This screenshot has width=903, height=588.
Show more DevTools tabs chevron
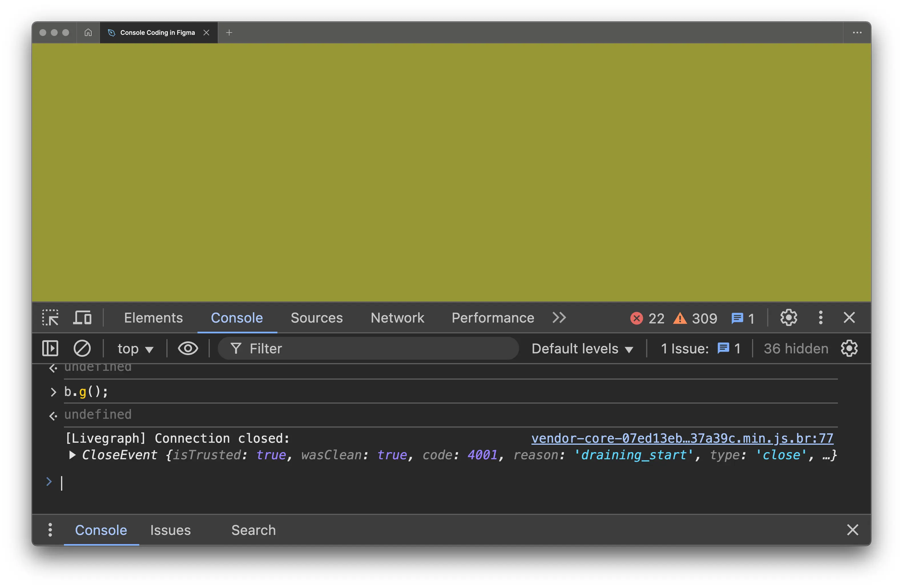point(559,318)
